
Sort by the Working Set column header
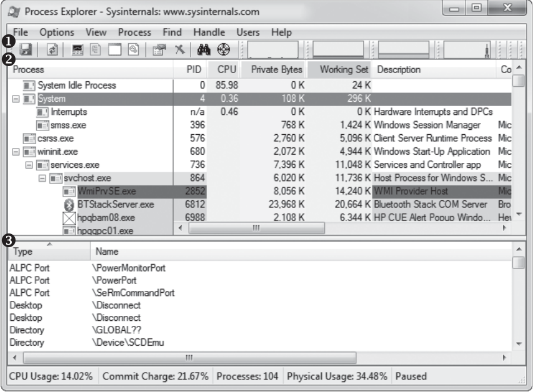pyautogui.click(x=339, y=70)
